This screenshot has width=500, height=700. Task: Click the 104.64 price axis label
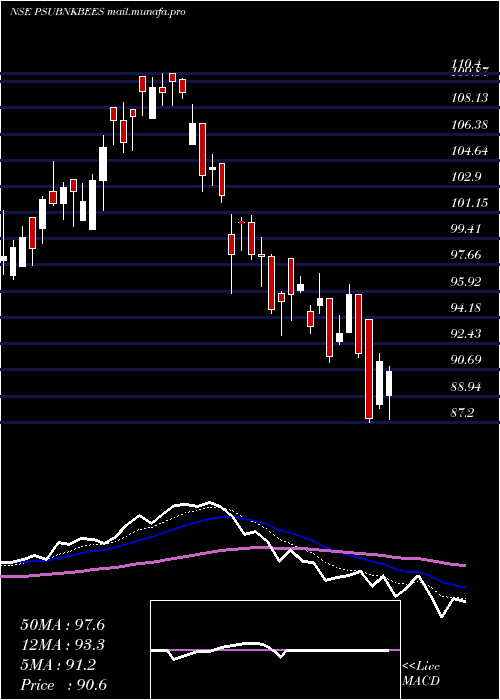point(470,151)
